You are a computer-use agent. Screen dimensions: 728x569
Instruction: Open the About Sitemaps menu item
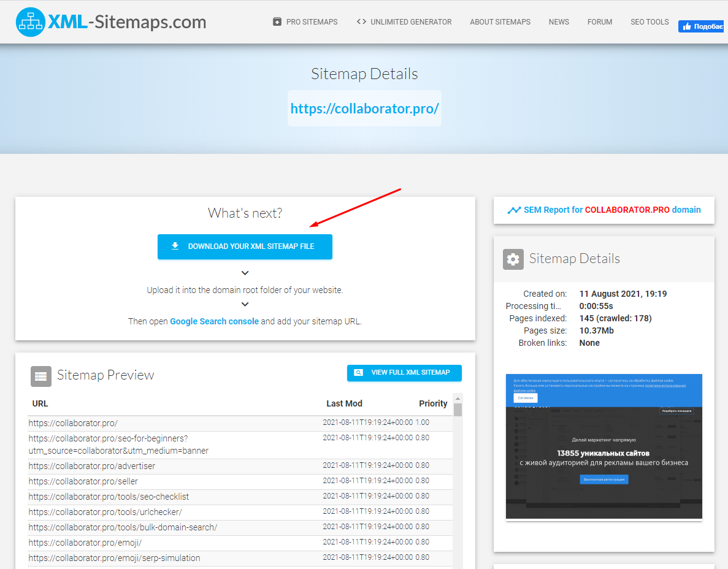(x=500, y=21)
